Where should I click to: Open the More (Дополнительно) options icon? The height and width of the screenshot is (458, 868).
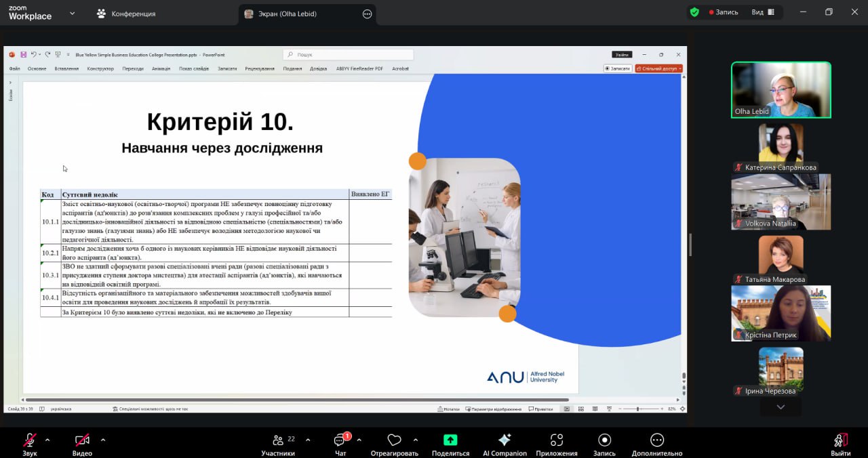[x=656, y=440]
